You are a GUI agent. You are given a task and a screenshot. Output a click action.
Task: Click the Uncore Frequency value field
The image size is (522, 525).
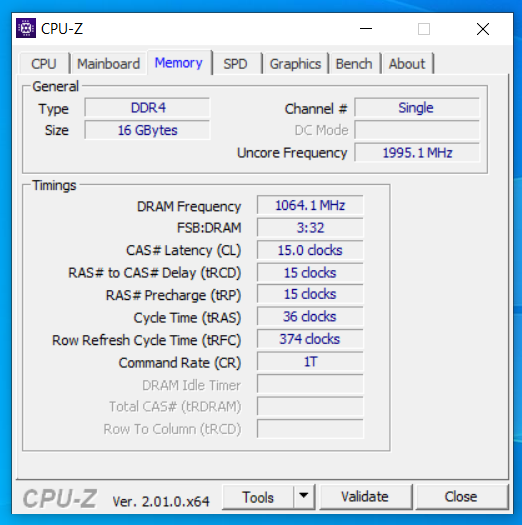click(x=417, y=153)
